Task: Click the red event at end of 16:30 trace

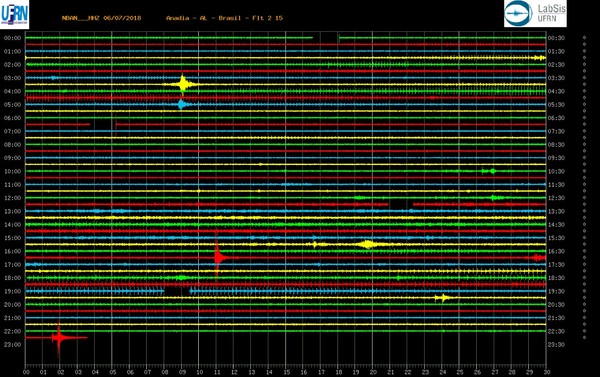Action: (539, 258)
